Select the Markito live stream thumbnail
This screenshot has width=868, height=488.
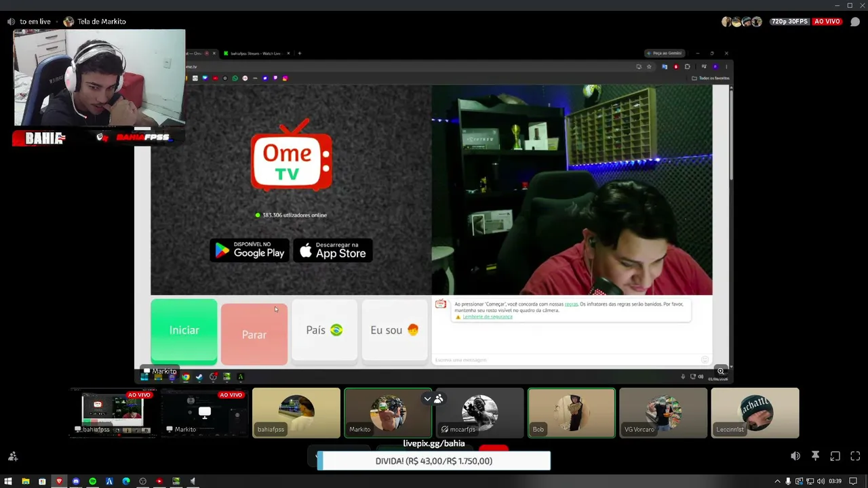coord(205,413)
